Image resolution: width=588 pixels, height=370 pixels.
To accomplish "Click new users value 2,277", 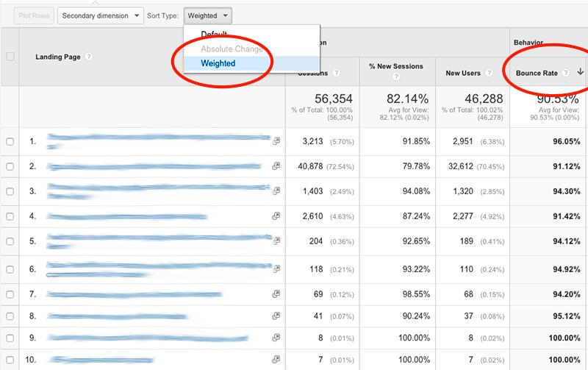I will [x=463, y=216].
